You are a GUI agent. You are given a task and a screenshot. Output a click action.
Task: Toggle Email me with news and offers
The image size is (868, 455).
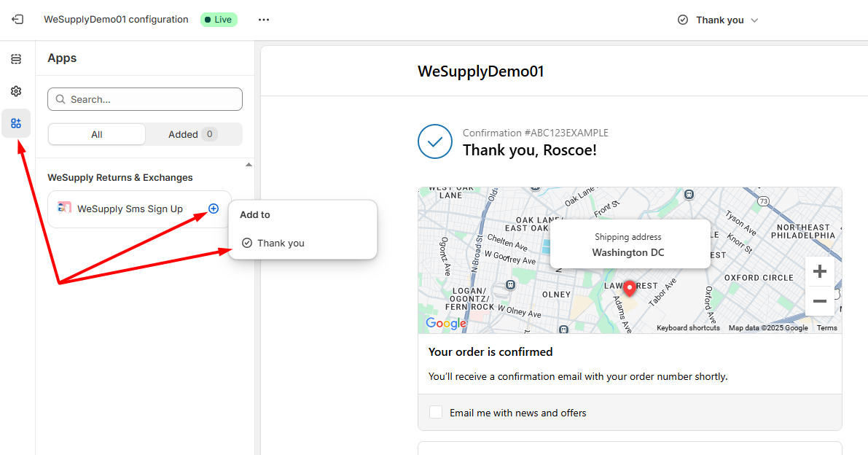pyautogui.click(x=436, y=413)
